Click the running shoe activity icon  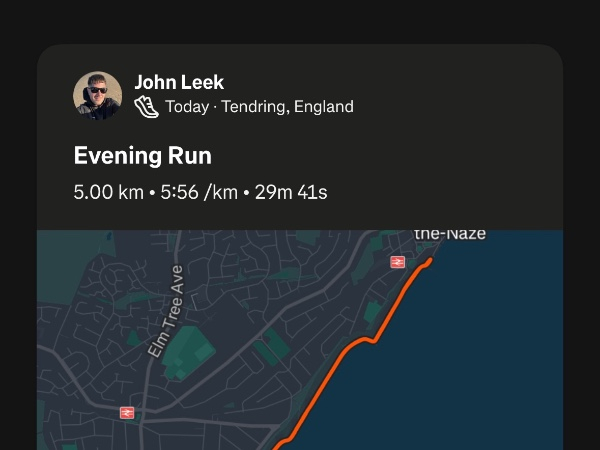[x=147, y=107]
